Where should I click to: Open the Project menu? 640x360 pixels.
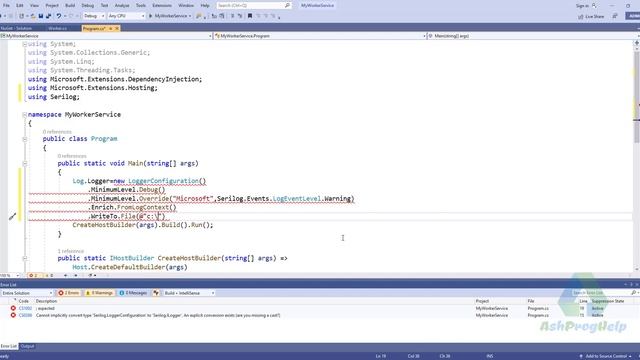coord(52,6)
